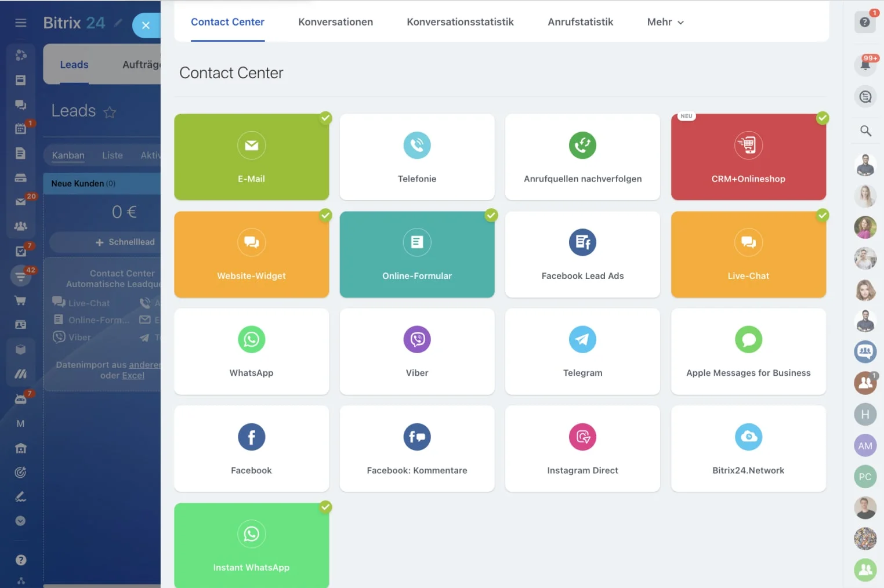Click the woman's avatar in right sidebar
This screenshot has height=588, width=884.
point(865,196)
